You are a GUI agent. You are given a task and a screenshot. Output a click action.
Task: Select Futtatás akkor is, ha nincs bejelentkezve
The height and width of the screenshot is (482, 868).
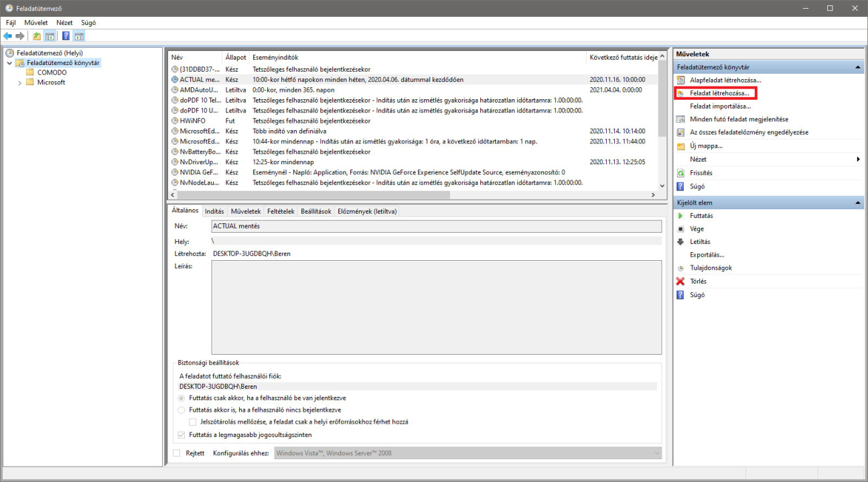[x=182, y=410]
